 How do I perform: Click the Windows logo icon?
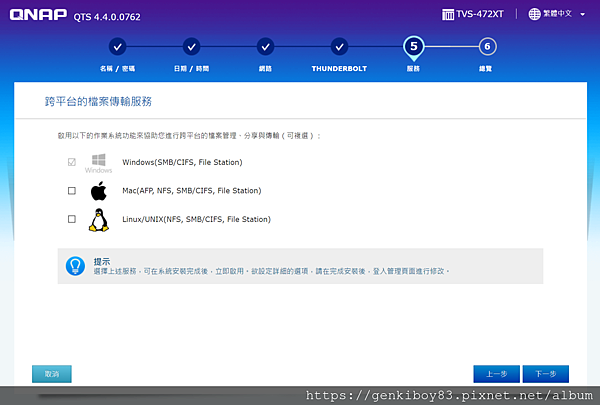(x=99, y=163)
